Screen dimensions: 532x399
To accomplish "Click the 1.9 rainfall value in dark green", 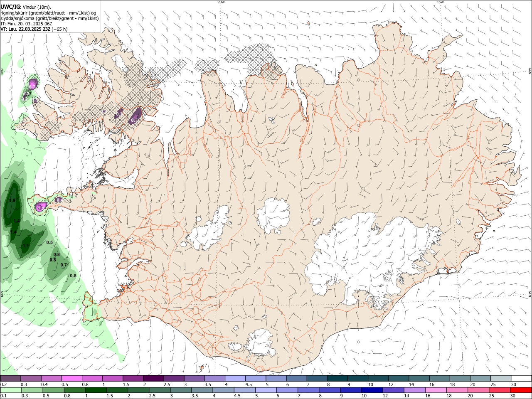I will (x=12, y=200).
